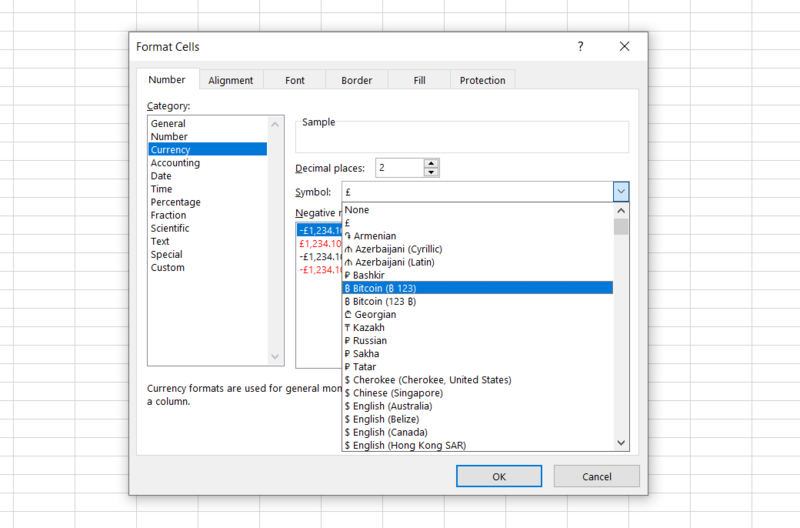
Task: Select the Date category
Action: [x=208, y=176]
